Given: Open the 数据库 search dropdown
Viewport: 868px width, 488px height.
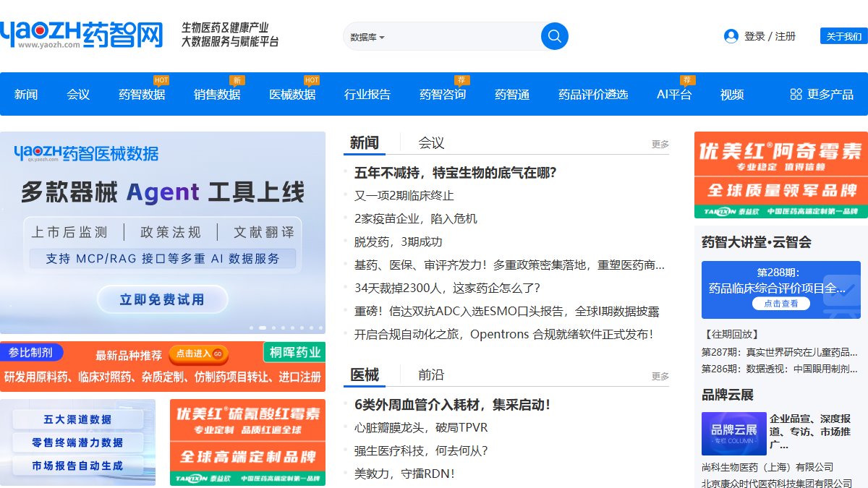Looking at the screenshot, I should click(367, 37).
